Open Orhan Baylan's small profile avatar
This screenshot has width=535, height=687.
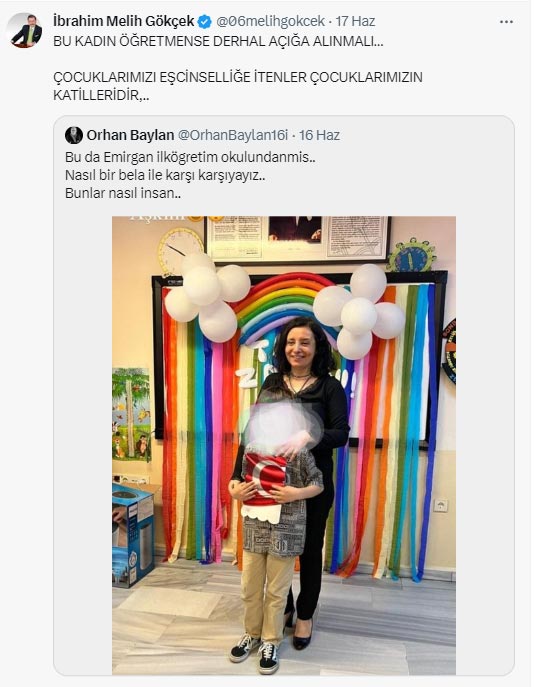74,135
